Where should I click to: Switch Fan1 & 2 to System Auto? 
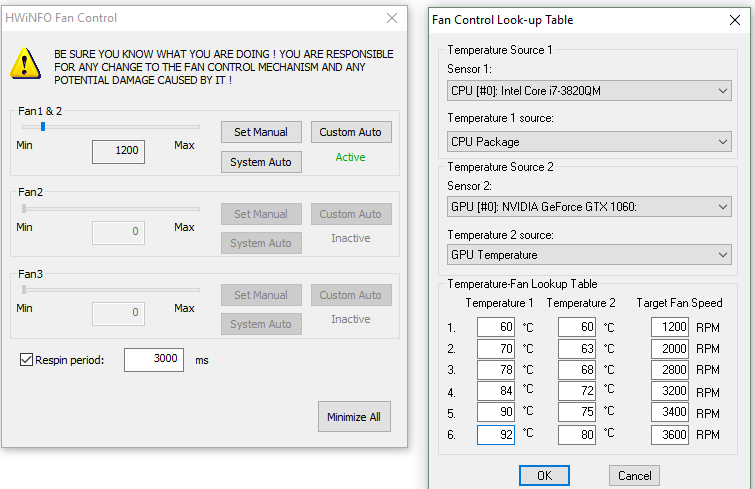tap(261, 162)
